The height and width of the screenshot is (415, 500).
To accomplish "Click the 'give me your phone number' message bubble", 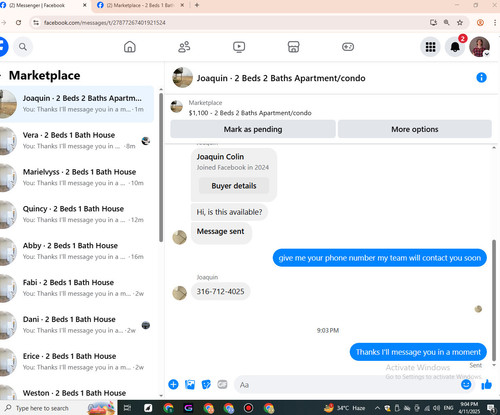I will coord(380,258).
